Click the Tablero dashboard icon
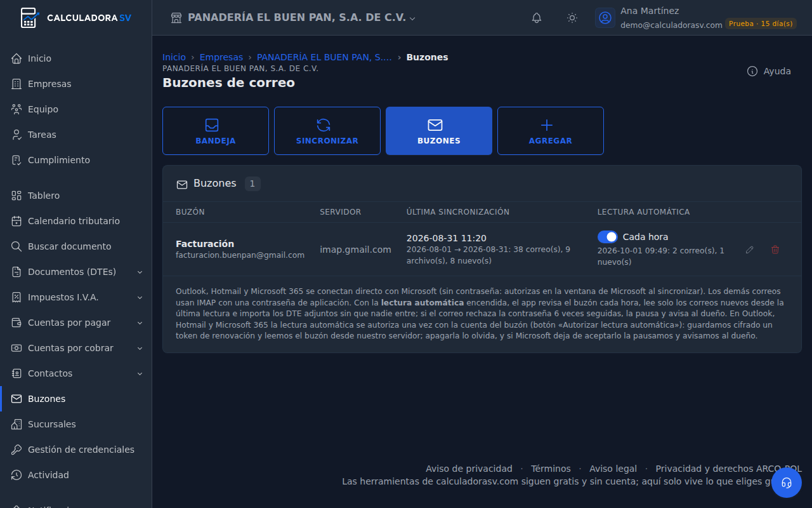The height and width of the screenshot is (508, 812). pos(16,196)
